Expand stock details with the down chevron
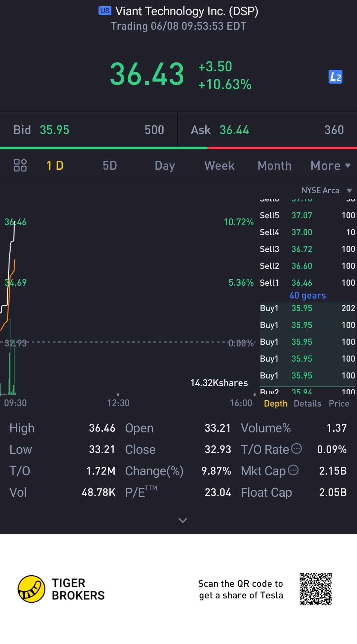This screenshot has height=644, width=357. pyautogui.click(x=182, y=520)
